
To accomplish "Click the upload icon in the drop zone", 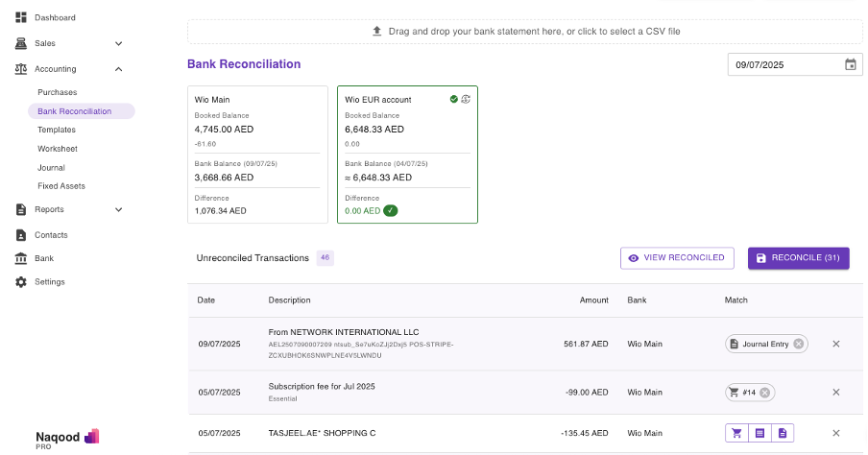I will (377, 31).
